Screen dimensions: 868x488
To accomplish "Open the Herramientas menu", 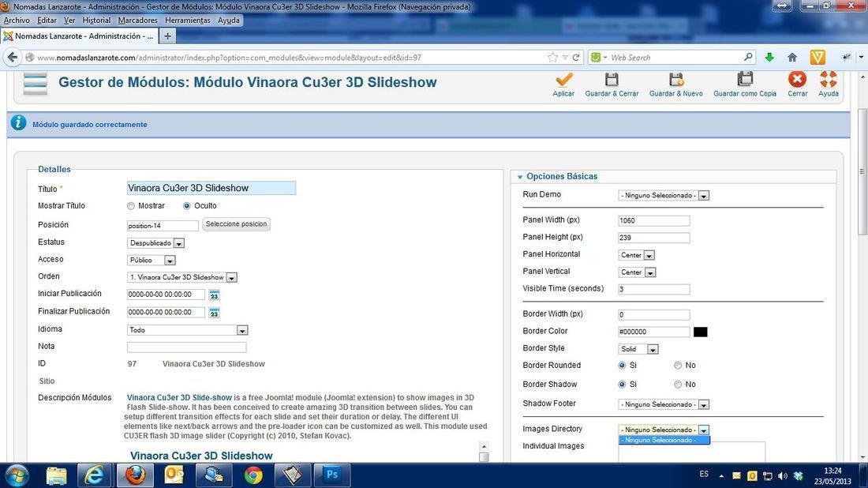I will pos(188,21).
